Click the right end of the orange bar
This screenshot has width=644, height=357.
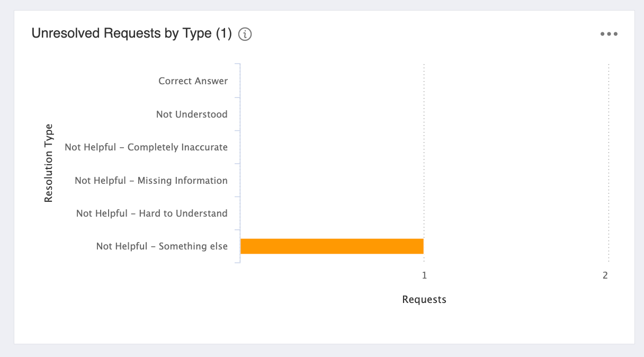422,246
